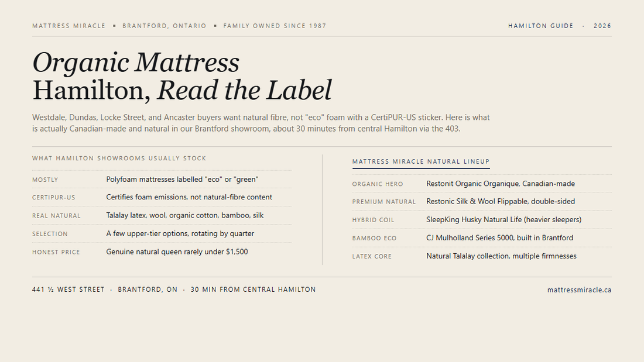Click 'SleepKing Husky Natural Life (heavier sleepers)'
This screenshot has height=362, width=644.
pyautogui.click(x=504, y=219)
